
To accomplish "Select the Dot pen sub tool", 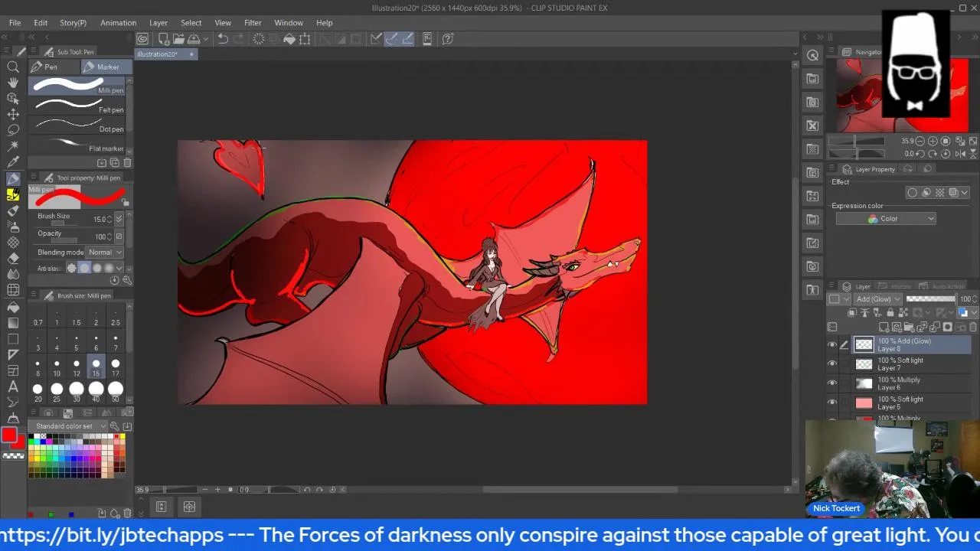I will pyautogui.click(x=78, y=125).
